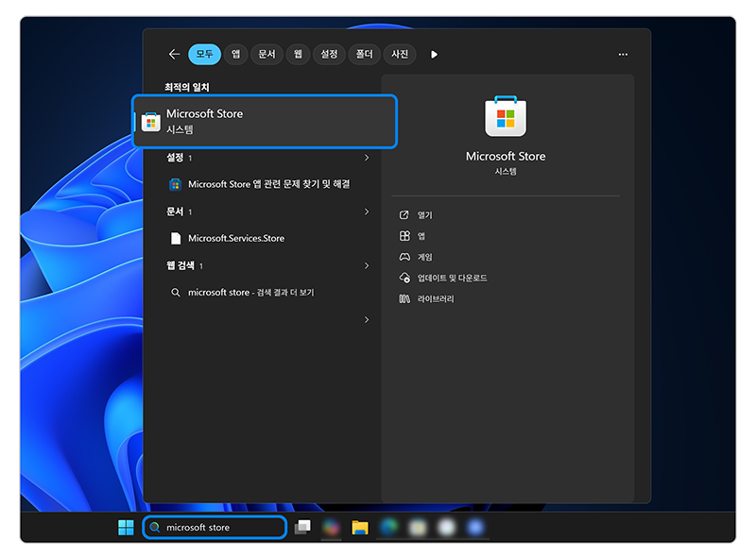Viewport: 756px width, 558px height.
Task: Open microsoft store web search result
Action: (x=250, y=293)
